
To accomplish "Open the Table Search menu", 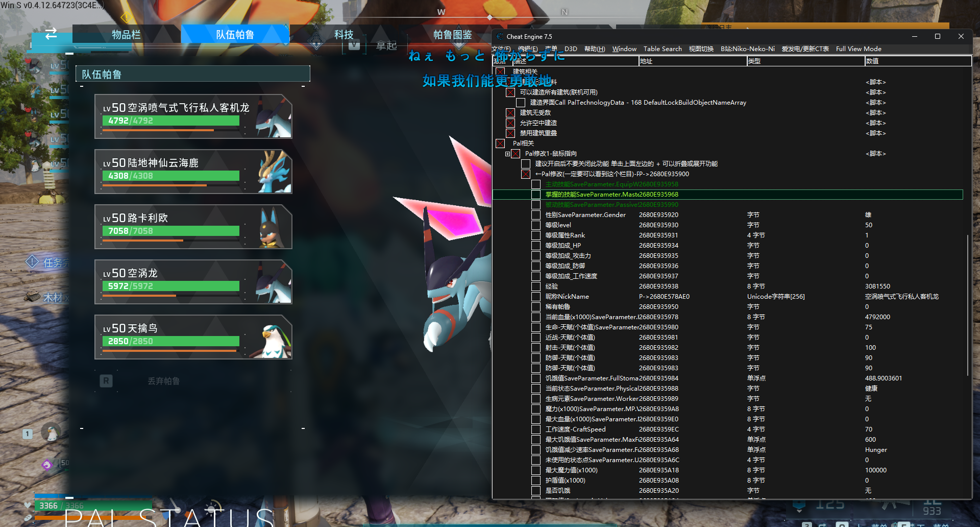I will tap(663, 49).
